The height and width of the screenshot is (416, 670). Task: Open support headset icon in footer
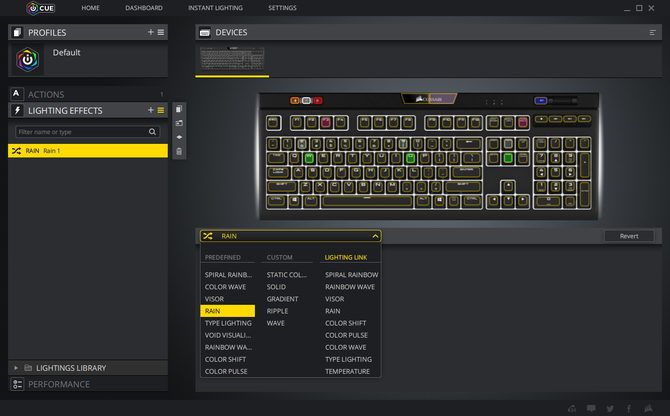572,408
